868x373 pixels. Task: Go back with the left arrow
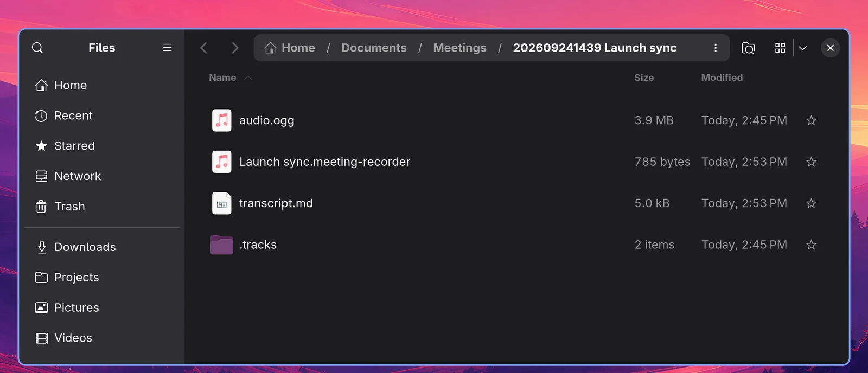(x=204, y=48)
